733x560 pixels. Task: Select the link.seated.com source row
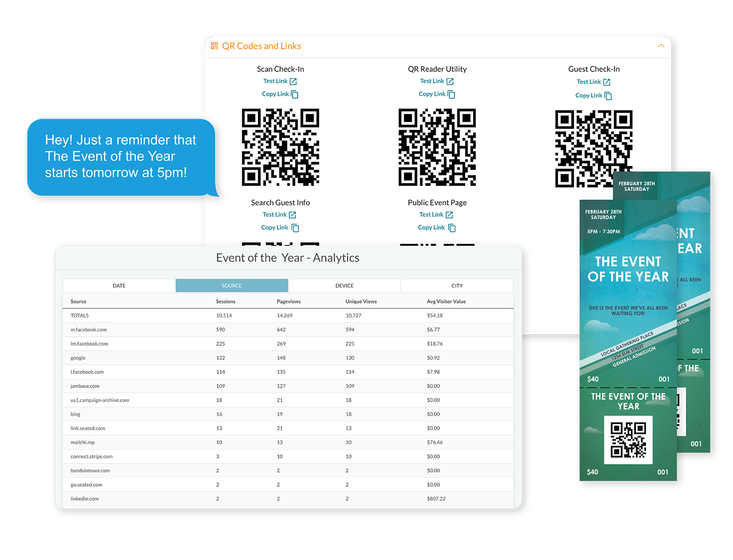tap(288, 429)
